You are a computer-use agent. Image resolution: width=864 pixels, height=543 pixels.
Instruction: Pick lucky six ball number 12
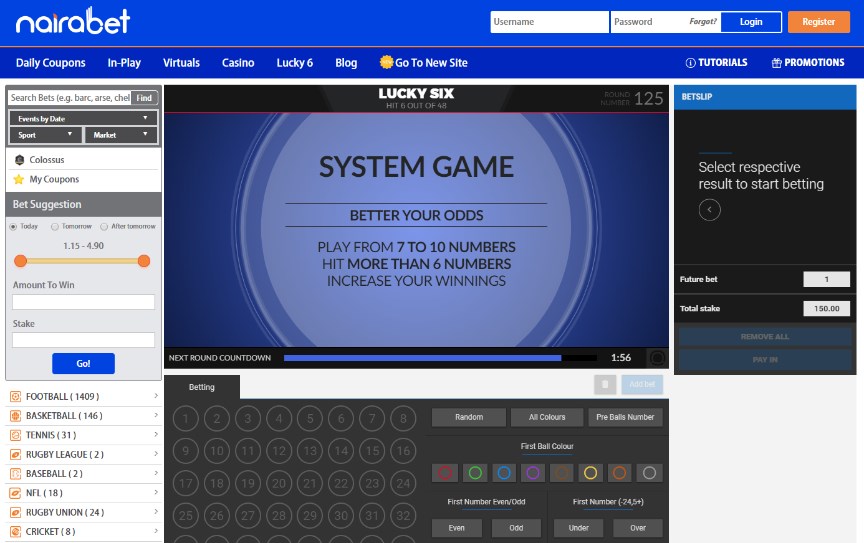(279, 451)
